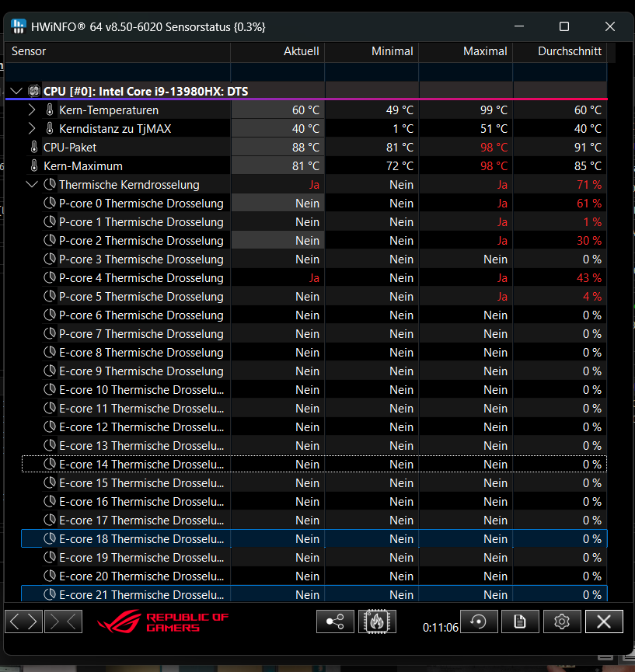The height and width of the screenshot is (672, 635).
Task: Select P-core 4 Thermische Drosselung row
Action: (x=314, y=277)
